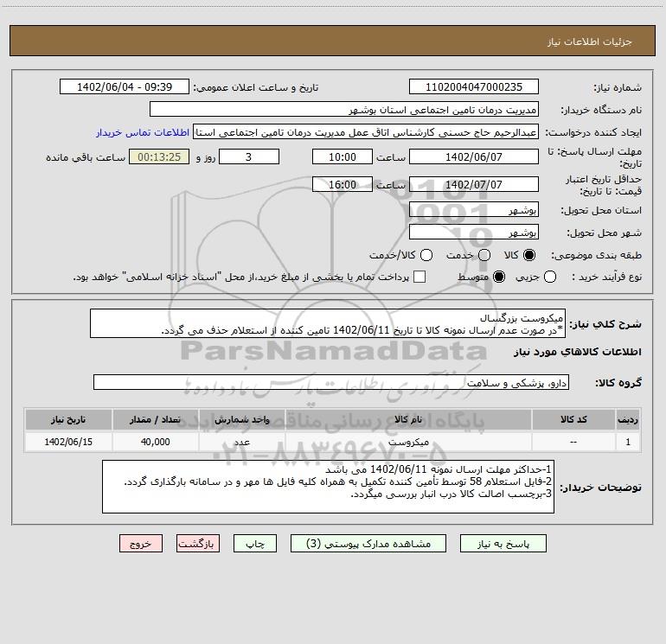The width and height of the screenshot is (666, 644).
Task: Click the price validity date 1402/07/07
Action: click(x=474, y=184)
